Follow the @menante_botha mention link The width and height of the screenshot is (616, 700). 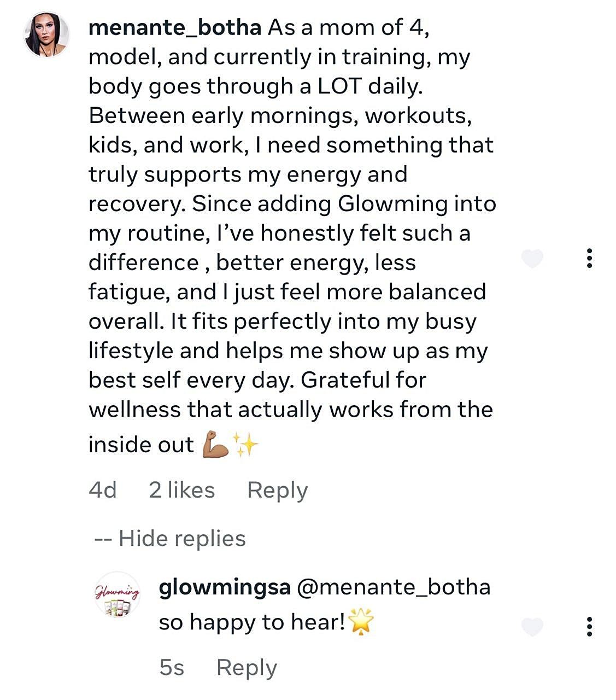[x=394, y=587]
